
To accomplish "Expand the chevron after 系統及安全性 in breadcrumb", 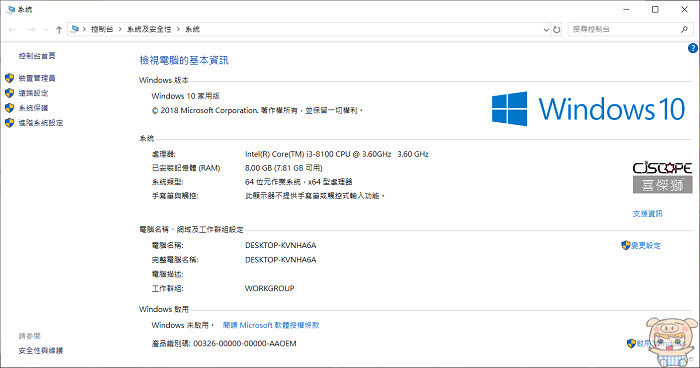I will pyautogui.click(x=178, y=29).
